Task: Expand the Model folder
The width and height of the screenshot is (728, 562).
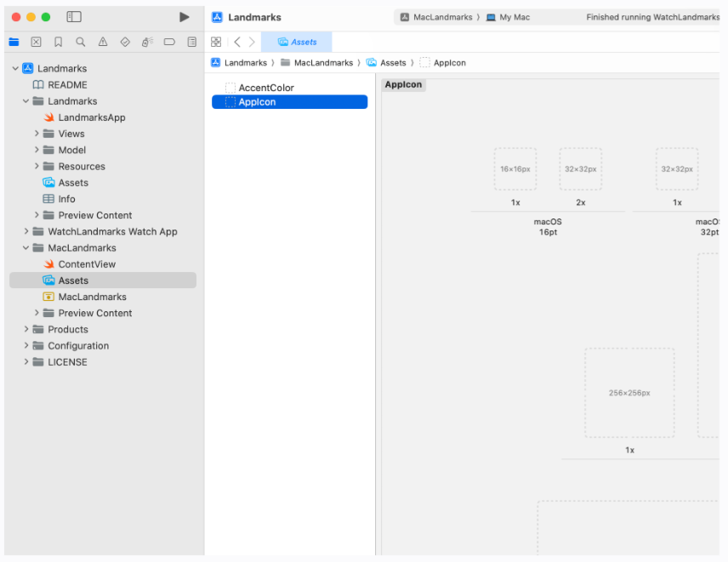Action: [x=37, y=150]
